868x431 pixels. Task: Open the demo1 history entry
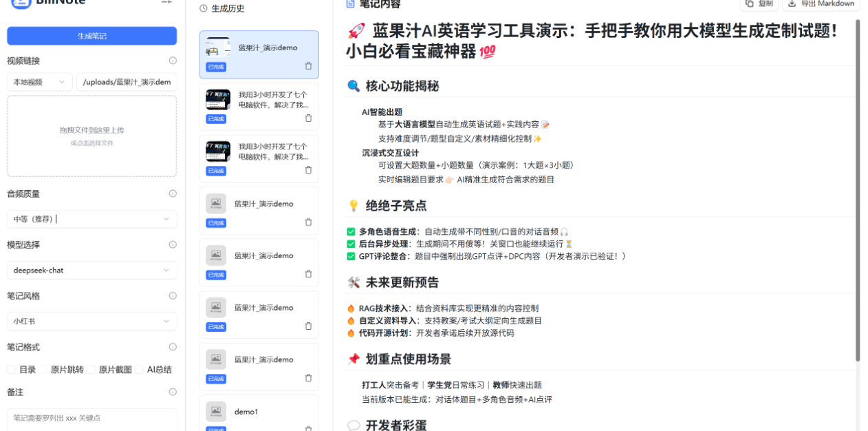259,412
